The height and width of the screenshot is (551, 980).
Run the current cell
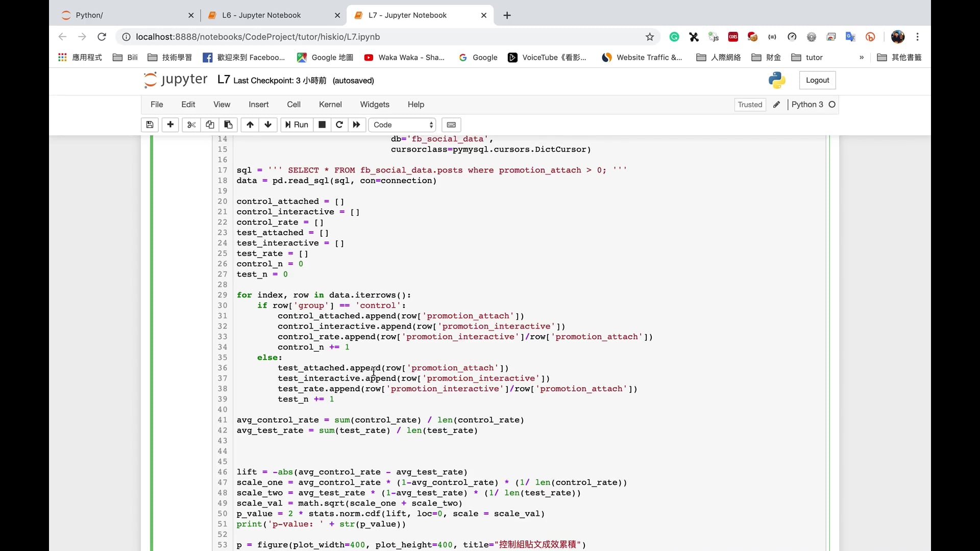(297, 124)
